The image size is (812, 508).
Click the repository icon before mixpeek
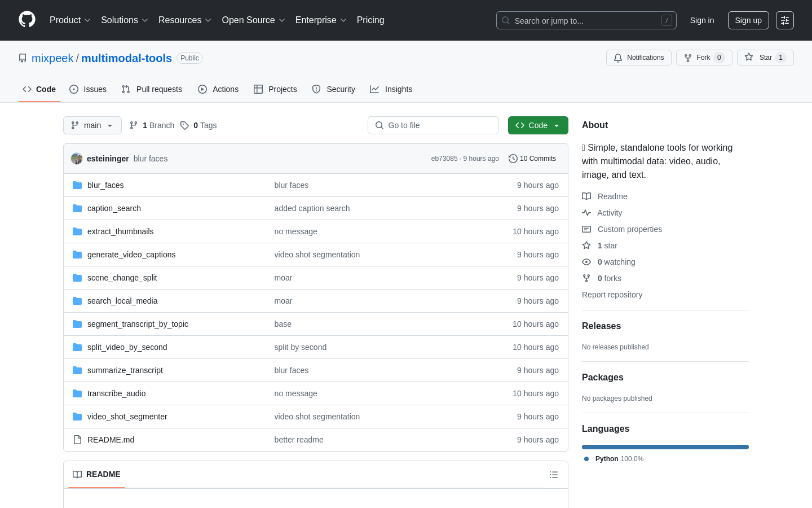[x=23, y=58]
